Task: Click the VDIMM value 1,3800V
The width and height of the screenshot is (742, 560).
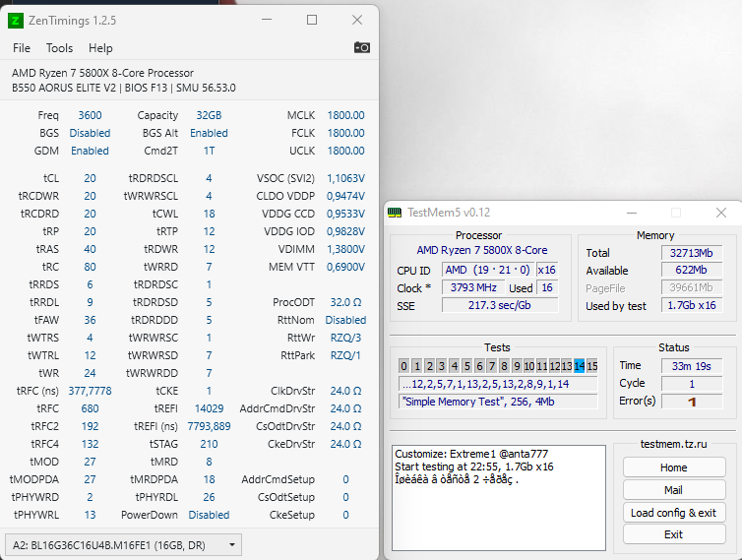Action: (x=345, y=249)
